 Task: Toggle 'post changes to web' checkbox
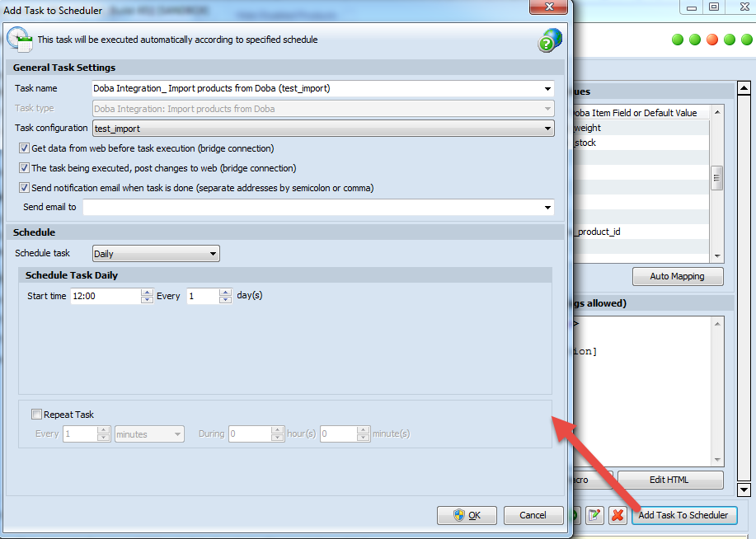pos(24,168)
